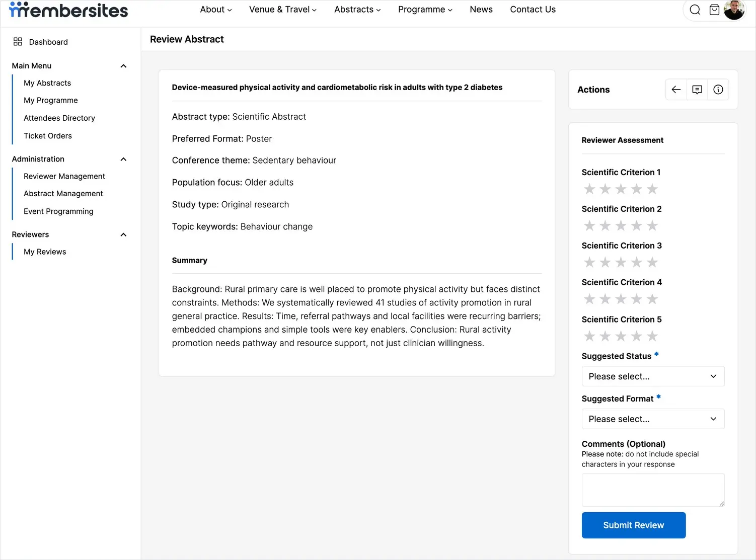Open Ticket Orders

pos(48,136)
